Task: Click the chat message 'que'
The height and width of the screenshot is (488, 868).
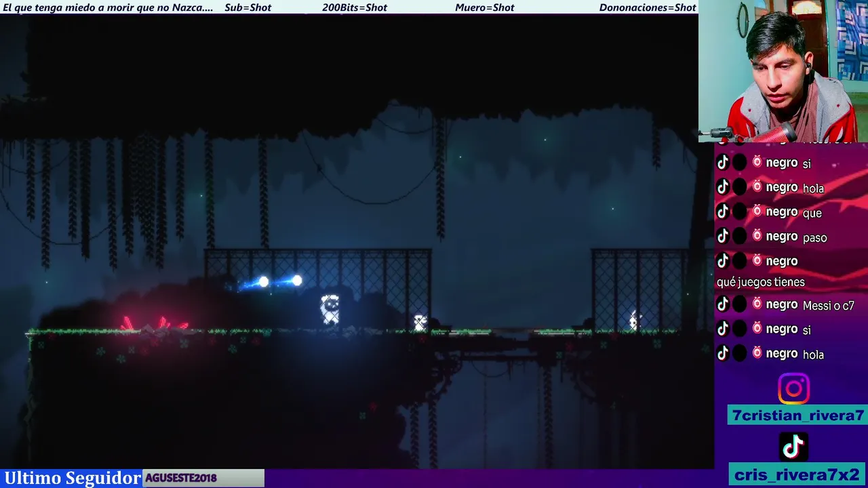Action: tap(812, 213)
